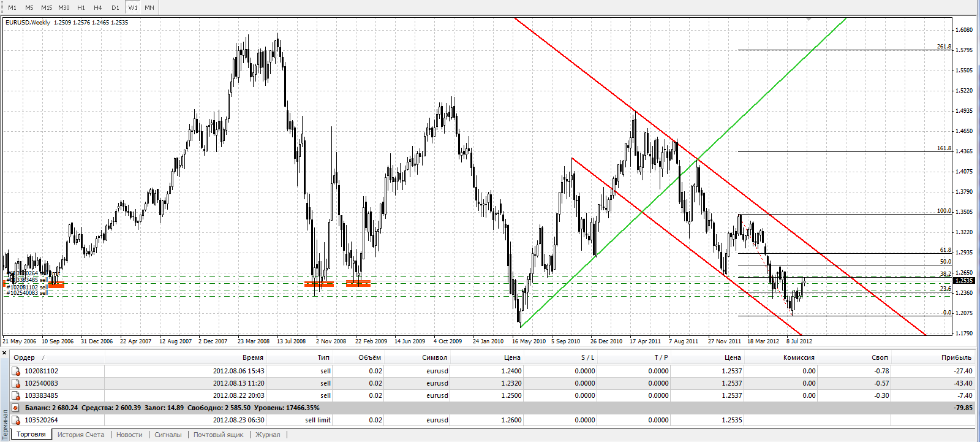The height and width of the screenshot is (442, 980).
Task: Click the 23 Mar 2008 date axis label
Action: 254,341
